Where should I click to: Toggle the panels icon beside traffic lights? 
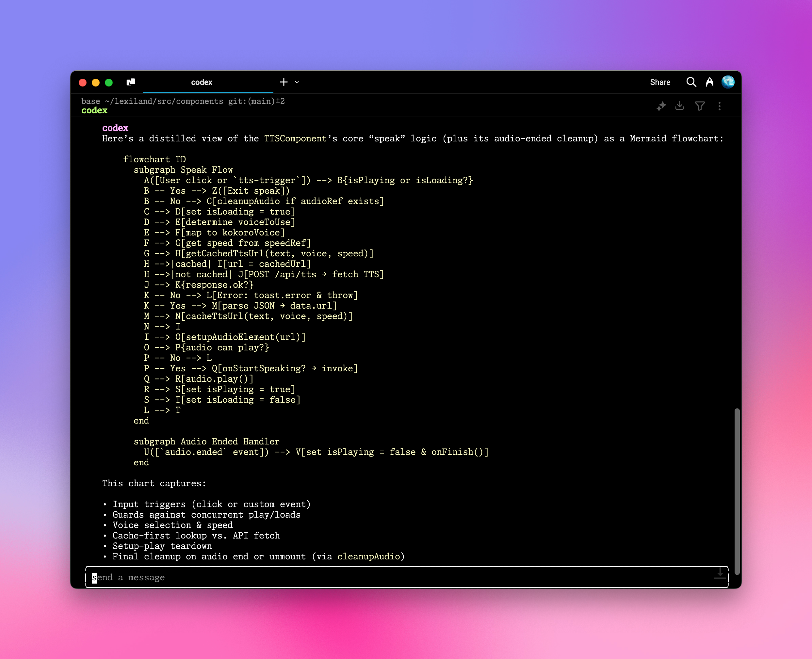pos(131,82)
